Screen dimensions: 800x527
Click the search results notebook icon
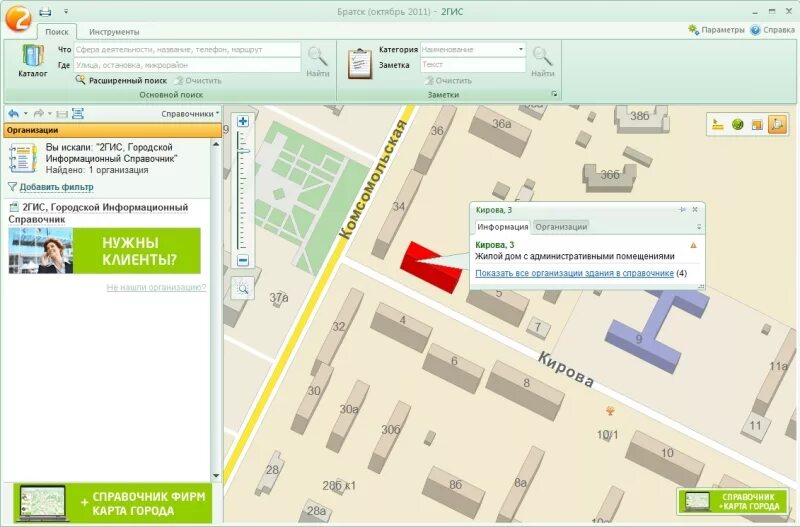coord(22,158)
